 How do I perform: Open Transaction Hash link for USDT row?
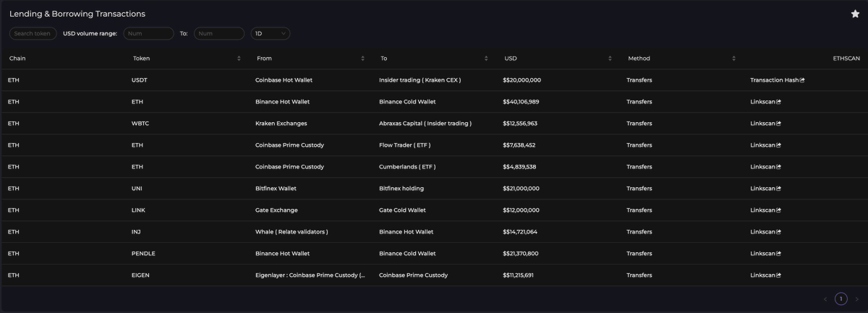(x=777, y=80)
